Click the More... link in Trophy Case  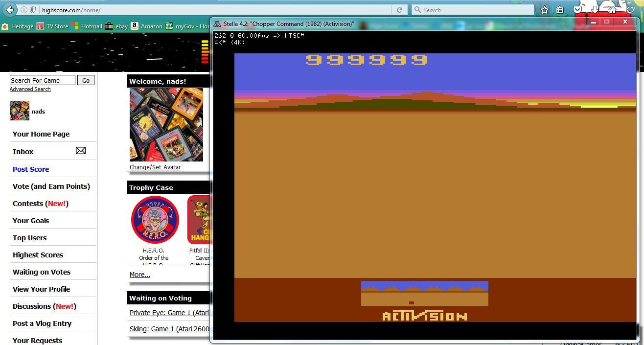[140, 275]
